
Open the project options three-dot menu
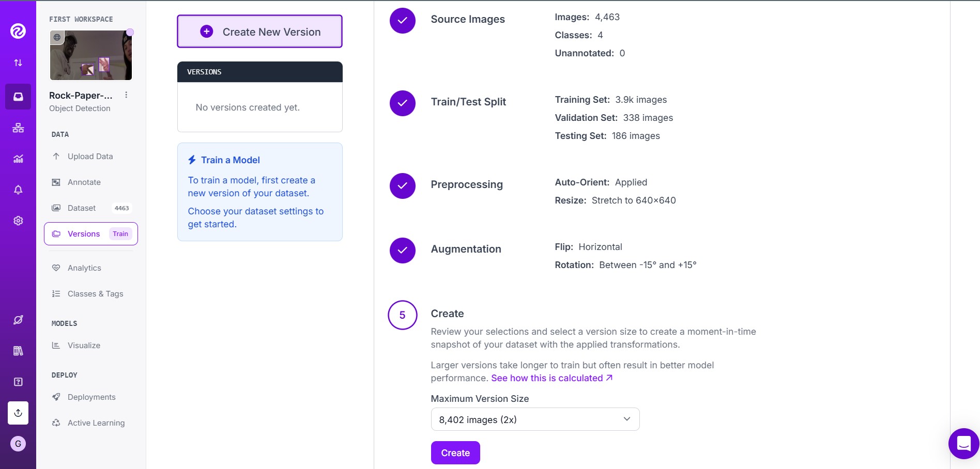point(126,95)
